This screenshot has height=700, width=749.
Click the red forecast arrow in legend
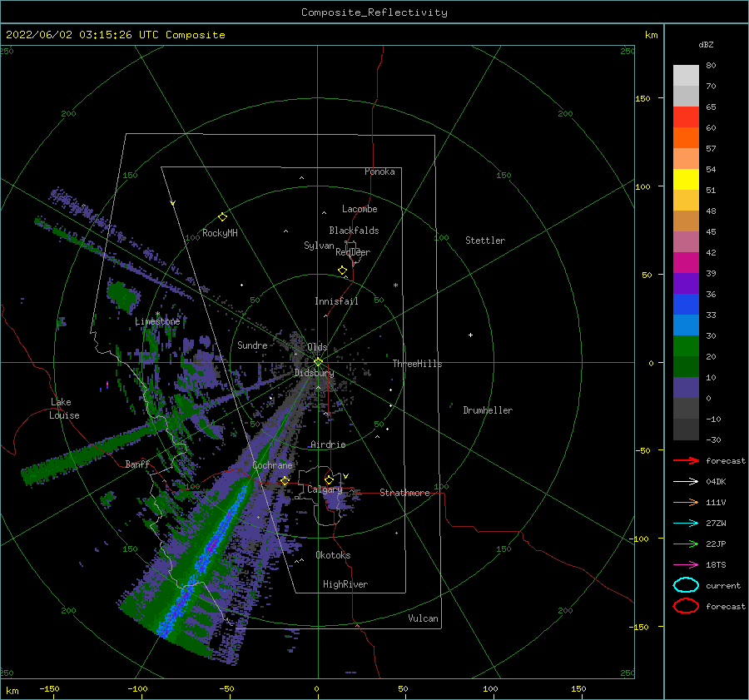point(686,460)
